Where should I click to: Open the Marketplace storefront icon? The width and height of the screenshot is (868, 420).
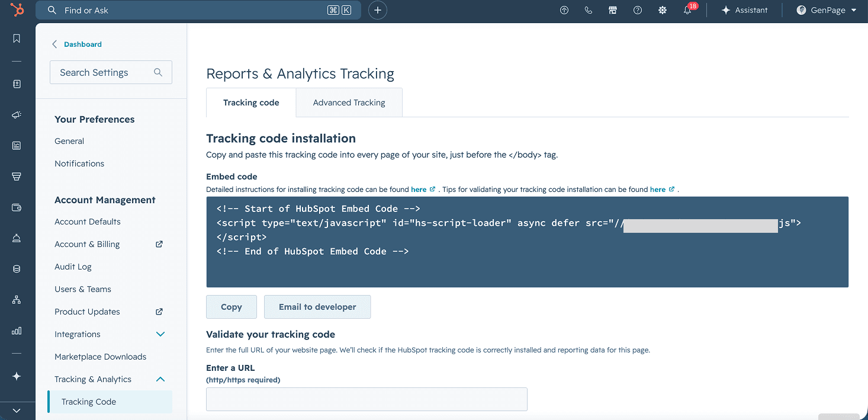[x=613, y=10]
